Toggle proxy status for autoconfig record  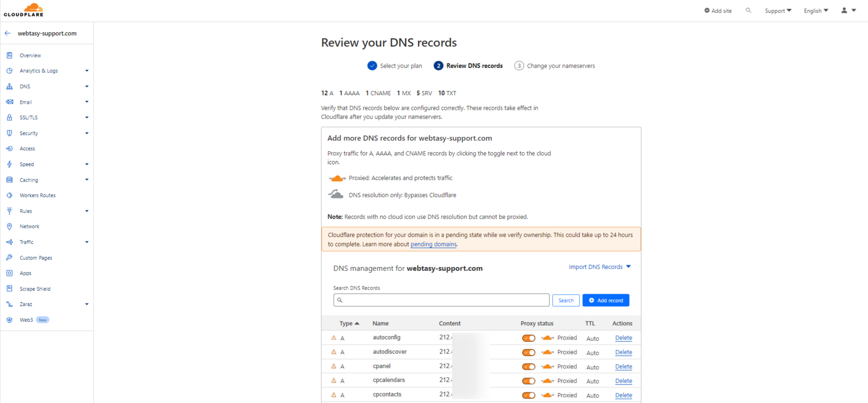coord(529,338)
